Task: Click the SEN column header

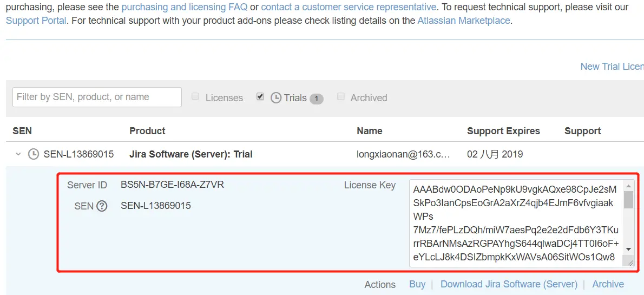Action: pos(22,131)
